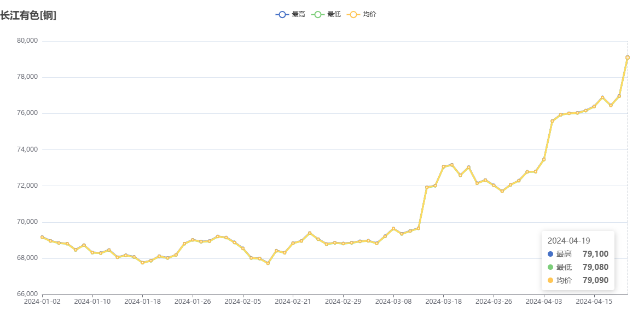
Task: Click the blue dot beside 最高 in tooltip
Action: tap(550, 254)
